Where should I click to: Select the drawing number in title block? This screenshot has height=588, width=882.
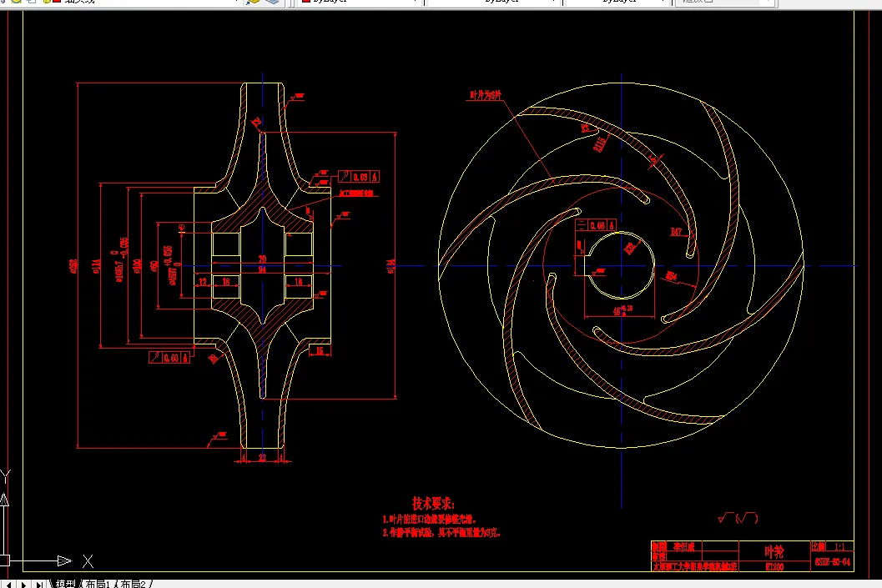[x=833, y=561]
